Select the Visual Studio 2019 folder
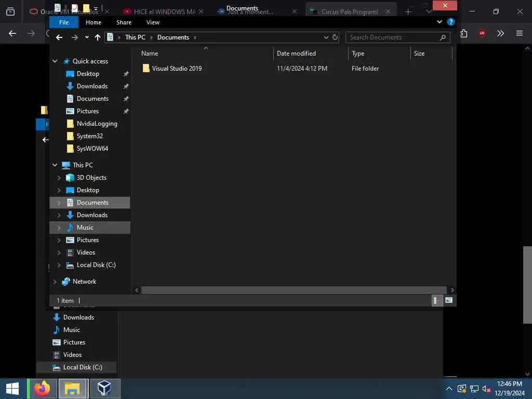Screen dimensions: 532x399 click(177, 68)
